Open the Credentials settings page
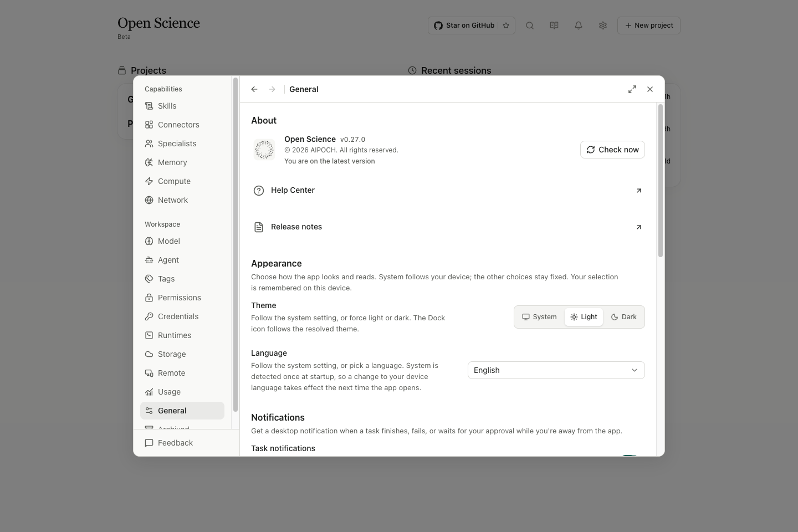Image resolution: width=798 pixels, height=532 pixels. tap(182, 316)
